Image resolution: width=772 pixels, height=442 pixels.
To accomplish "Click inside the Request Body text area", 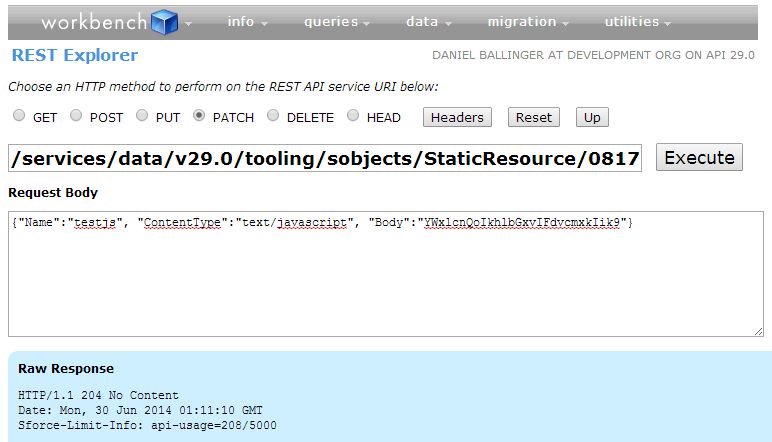I will (x=386, y=274).
